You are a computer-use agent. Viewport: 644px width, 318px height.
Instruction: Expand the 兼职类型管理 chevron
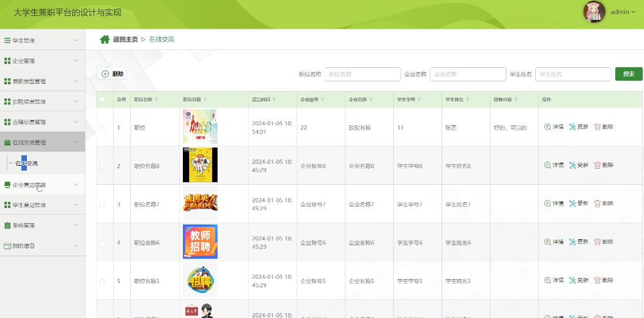pyautogui.click(x=76, y=81)
